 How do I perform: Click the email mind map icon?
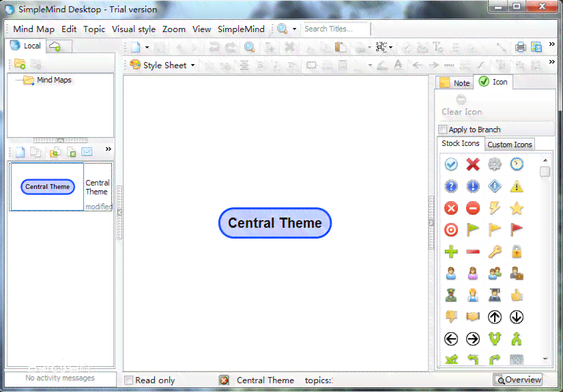pos(87,152)
